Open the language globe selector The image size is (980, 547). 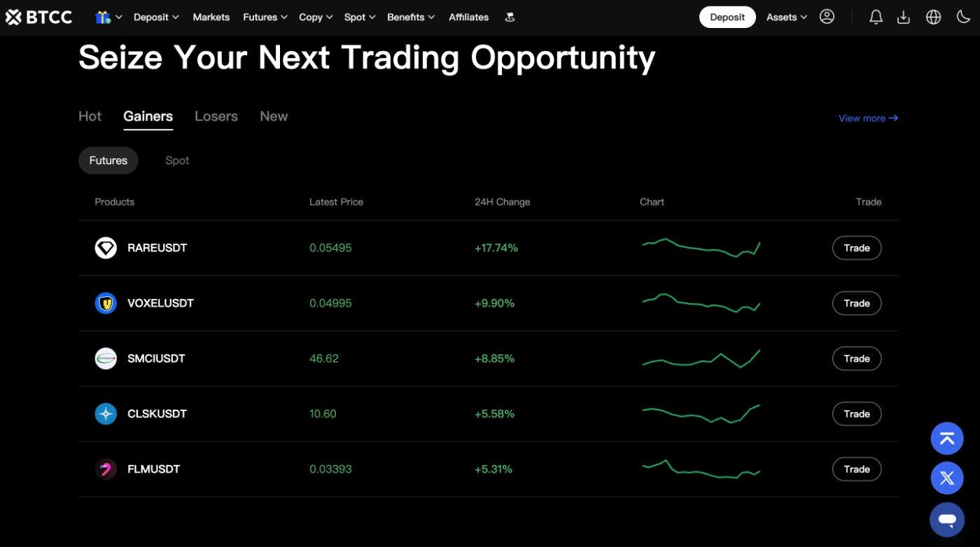point(933,16)
